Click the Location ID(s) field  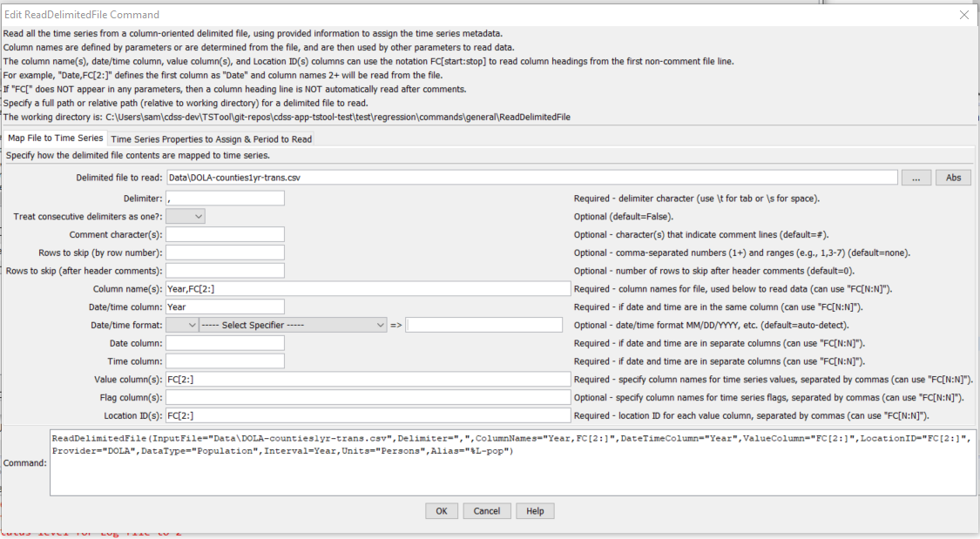[x=368, y=415]
